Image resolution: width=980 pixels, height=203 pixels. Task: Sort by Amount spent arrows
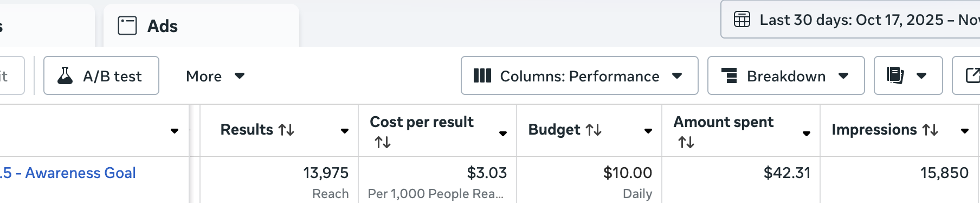click(x=686, y=142)
